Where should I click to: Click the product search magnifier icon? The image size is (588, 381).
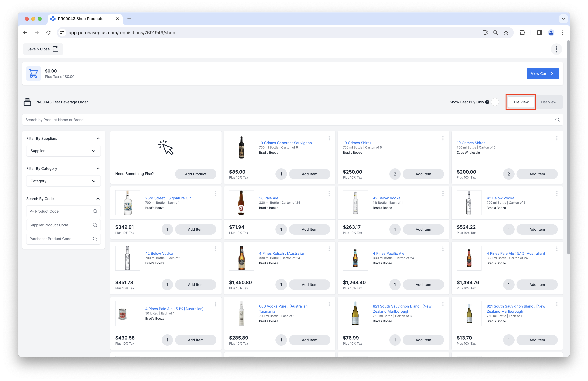(557, 120)
